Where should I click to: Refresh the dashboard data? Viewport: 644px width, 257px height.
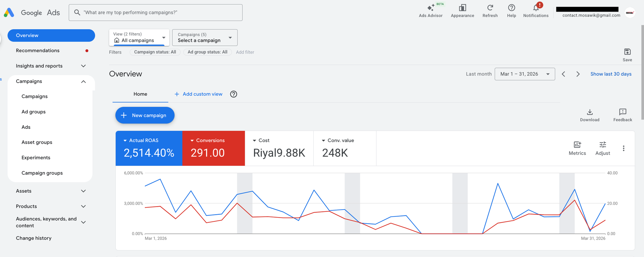click(490, 8)
